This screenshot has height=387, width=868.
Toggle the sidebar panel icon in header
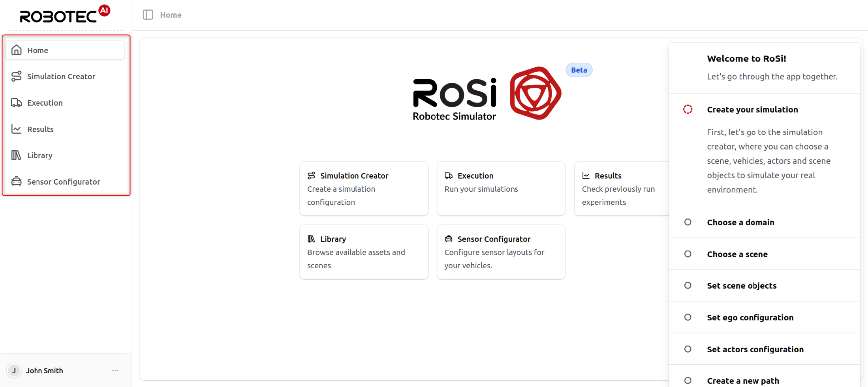(x=148, y=15)
